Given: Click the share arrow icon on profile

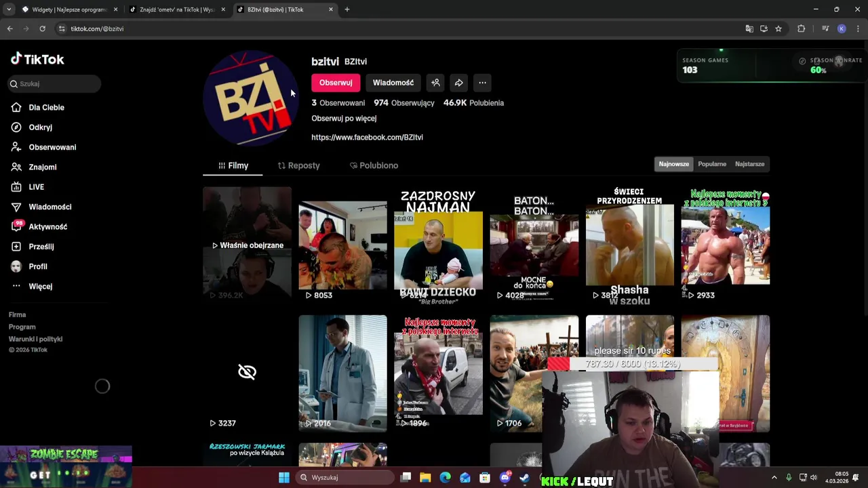Looking at the screenshot, I should pos(459,83).
